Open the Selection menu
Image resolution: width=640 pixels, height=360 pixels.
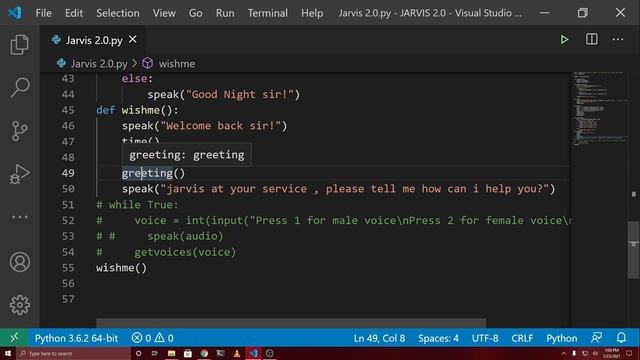coord(118,13)
